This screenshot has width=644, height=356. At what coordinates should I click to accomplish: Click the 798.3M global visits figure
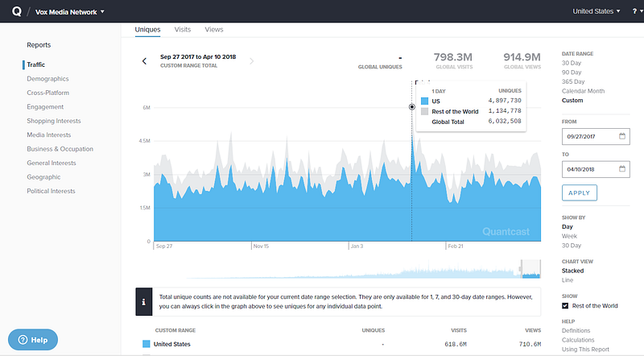pos(453,56)
